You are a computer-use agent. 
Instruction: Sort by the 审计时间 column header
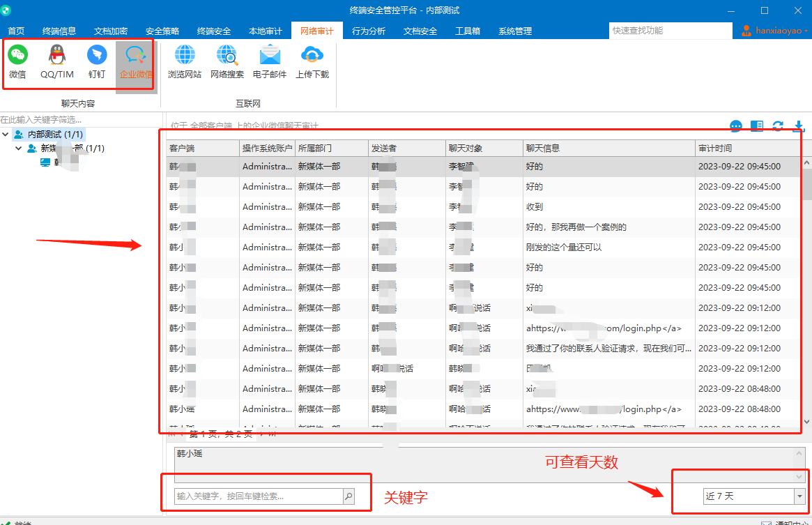pyautogui.click(x=748, y=149)
